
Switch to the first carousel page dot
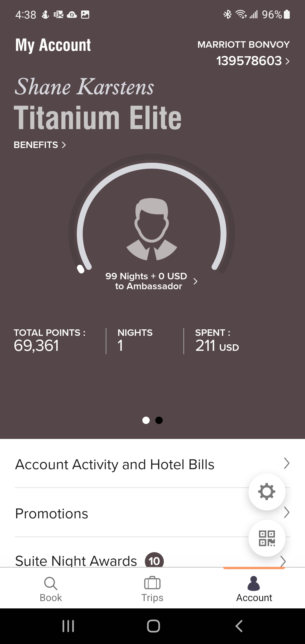[146, 420]
